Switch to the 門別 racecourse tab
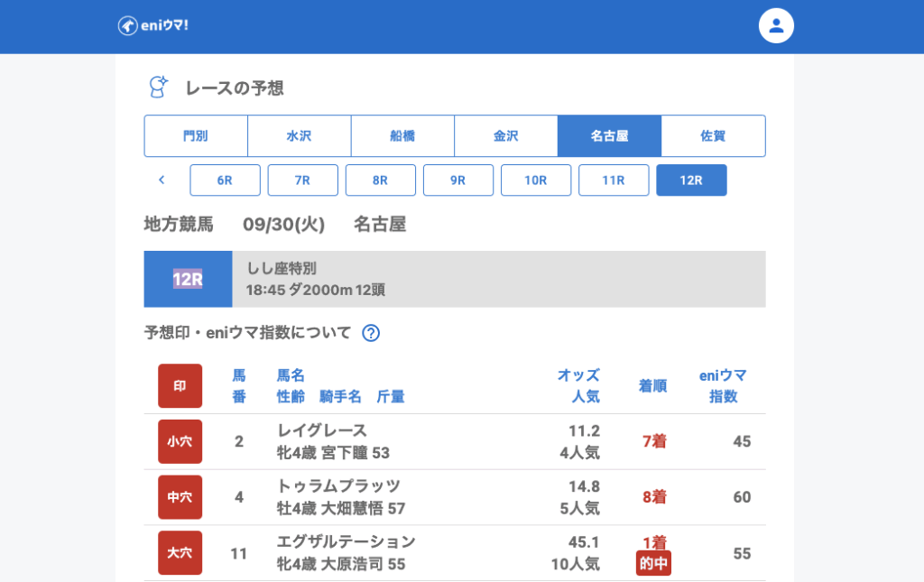This screenshot has width=924, height=582. 196,136
